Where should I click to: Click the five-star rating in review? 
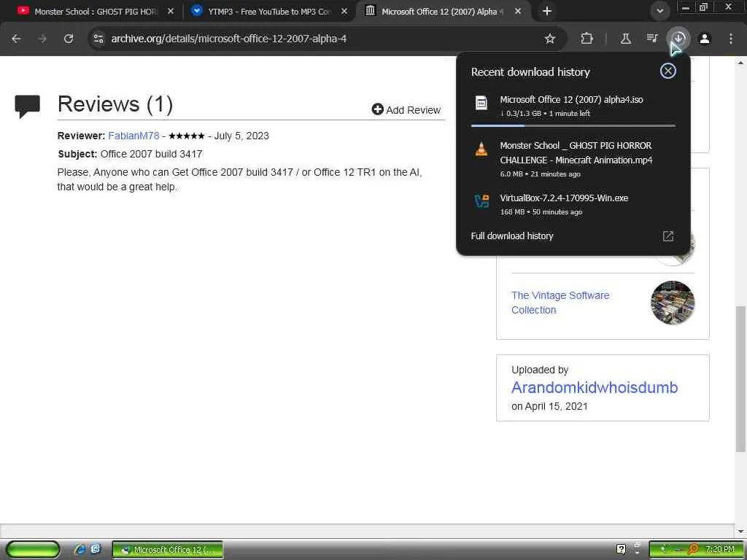[186, 136]
